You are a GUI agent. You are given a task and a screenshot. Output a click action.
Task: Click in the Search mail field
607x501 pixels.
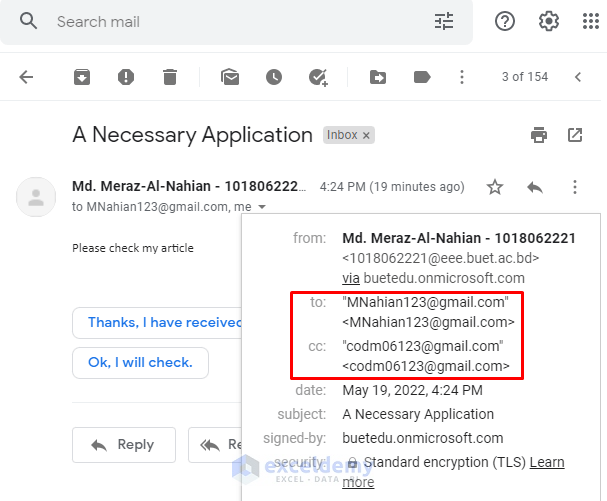click(230, 21)
